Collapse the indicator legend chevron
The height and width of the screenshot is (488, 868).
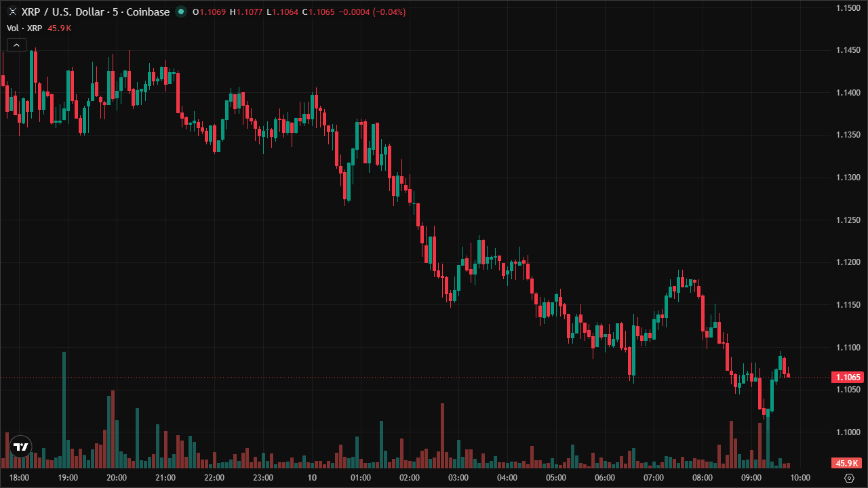pos(16,45)
